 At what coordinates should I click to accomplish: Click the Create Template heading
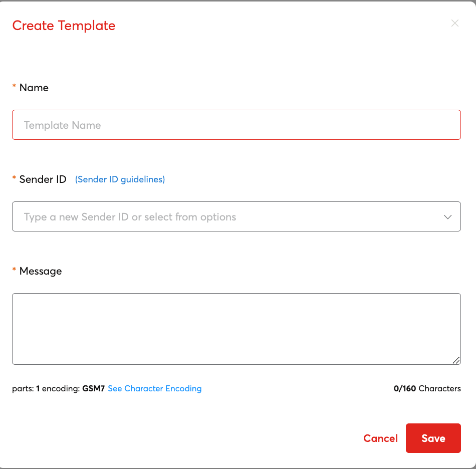tap(64, 26)
